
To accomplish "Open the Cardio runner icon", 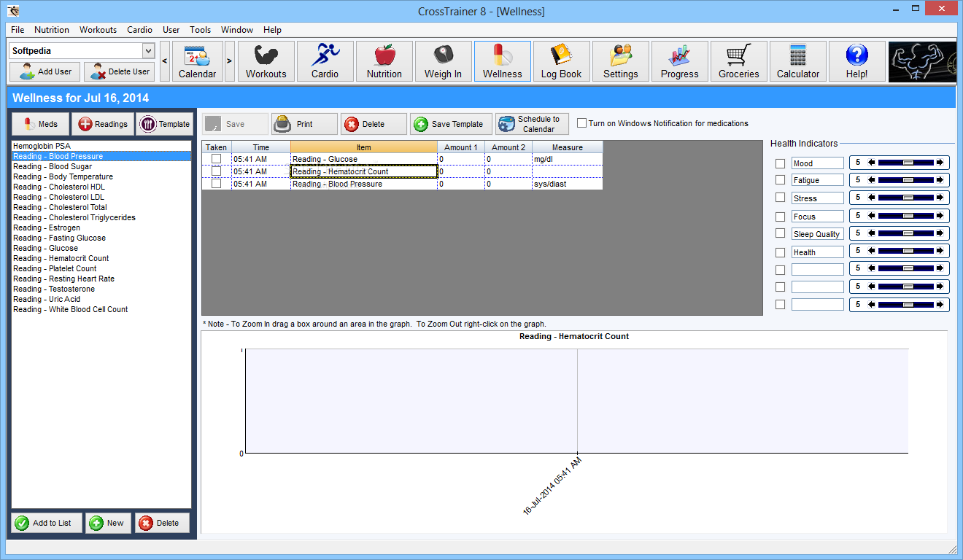I will [325, 61].
